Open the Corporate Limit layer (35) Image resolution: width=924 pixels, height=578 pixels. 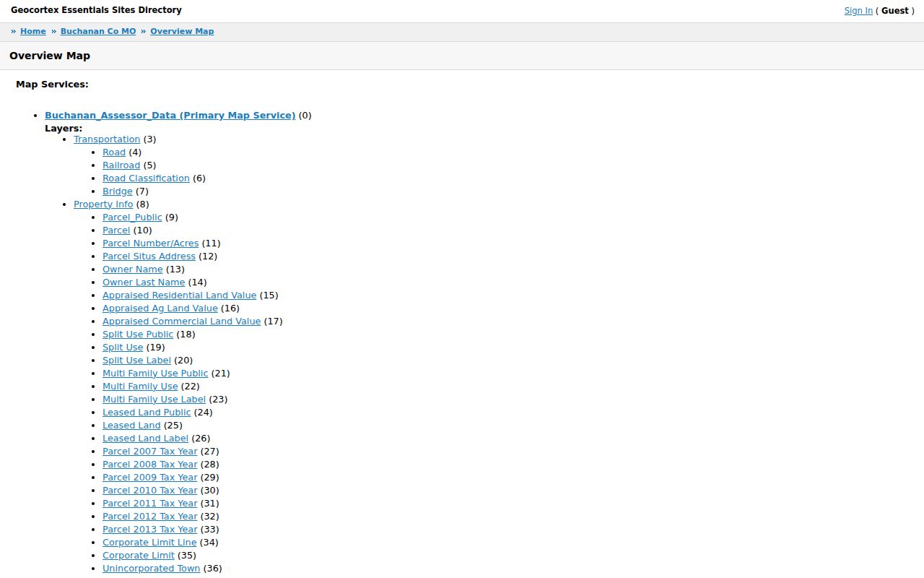point(139,556)
